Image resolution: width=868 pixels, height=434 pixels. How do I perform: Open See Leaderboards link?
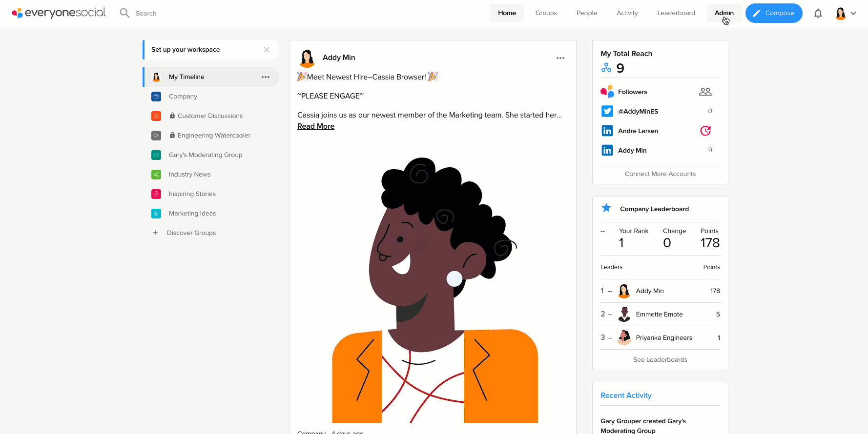tap(660, 360)
